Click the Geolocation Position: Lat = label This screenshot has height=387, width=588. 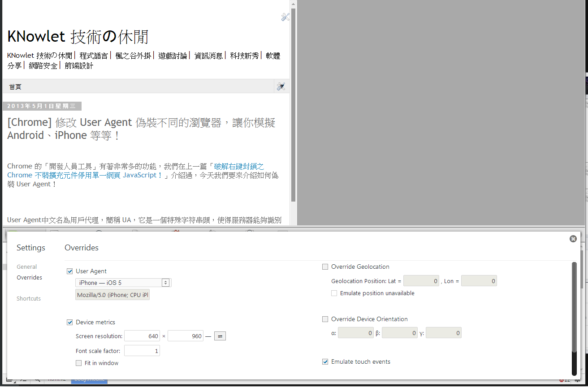366,281
